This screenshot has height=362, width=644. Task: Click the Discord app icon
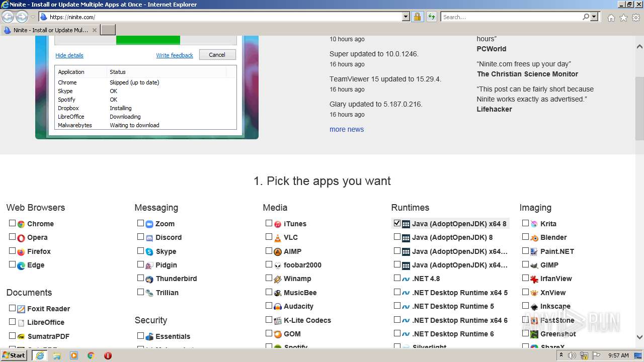(149, 238)
